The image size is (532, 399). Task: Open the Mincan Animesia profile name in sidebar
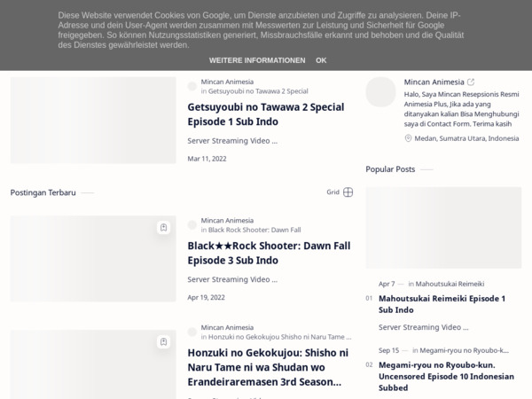434,82
